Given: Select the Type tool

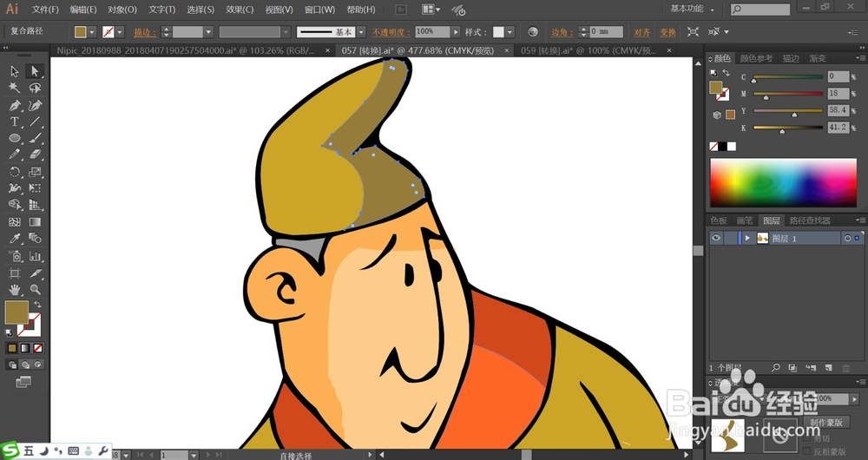Looking at the screenshot, I should [x=15, y=122].
